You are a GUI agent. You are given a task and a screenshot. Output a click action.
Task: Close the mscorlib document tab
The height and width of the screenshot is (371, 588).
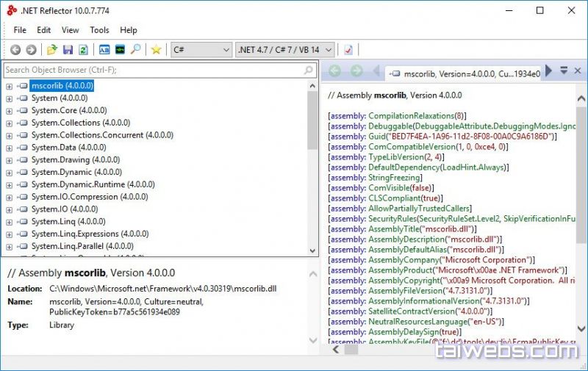(578, 71)
